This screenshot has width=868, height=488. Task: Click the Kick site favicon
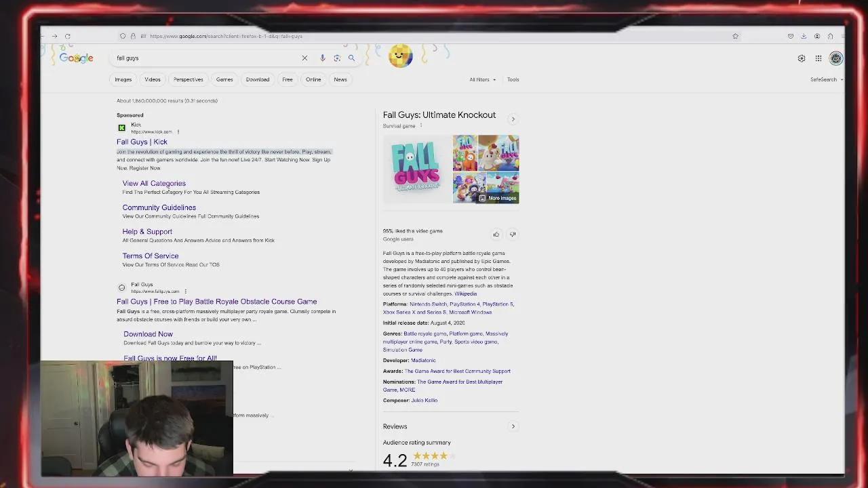[122, 127]
